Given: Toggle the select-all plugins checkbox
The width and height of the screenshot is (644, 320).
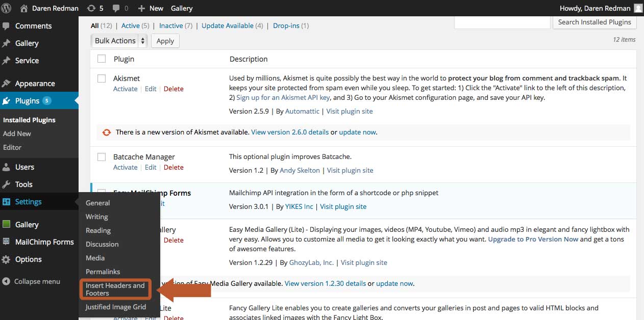Looking at the screenshot, I should (x=102, y=59).
